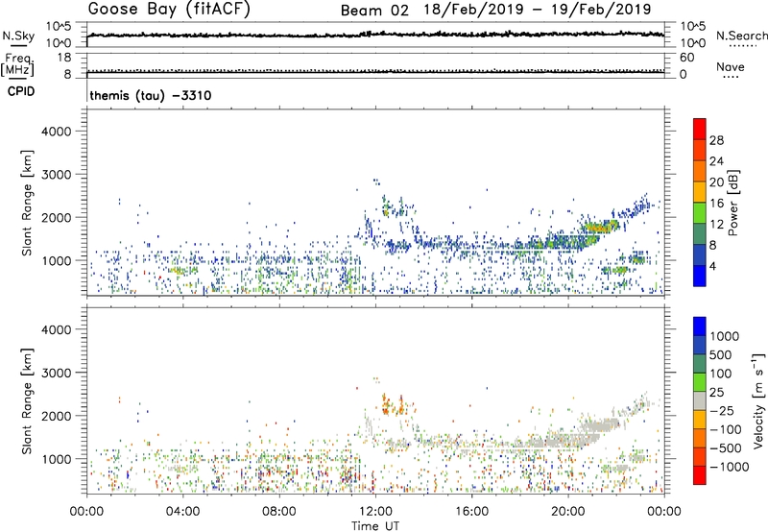Viewport: 768px width, 532px height.
Task: Select the "themis (tau) −3310" CPID text
Action: [151, 95]
